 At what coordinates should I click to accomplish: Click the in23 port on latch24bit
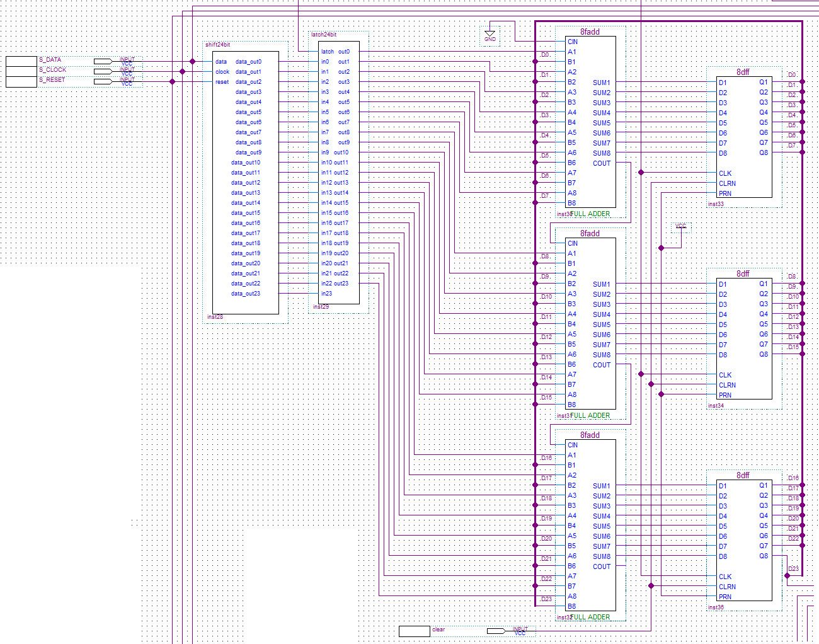point(326,294)
